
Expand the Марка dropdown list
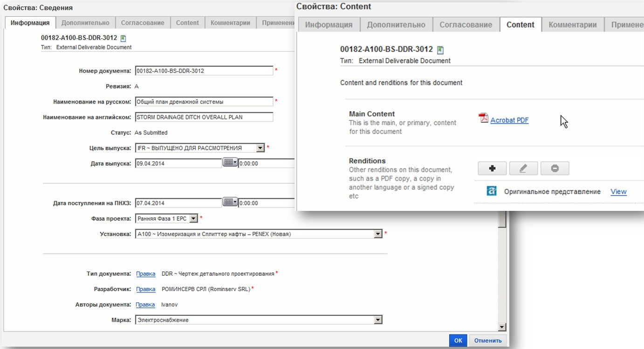click(x=378, y=320)
